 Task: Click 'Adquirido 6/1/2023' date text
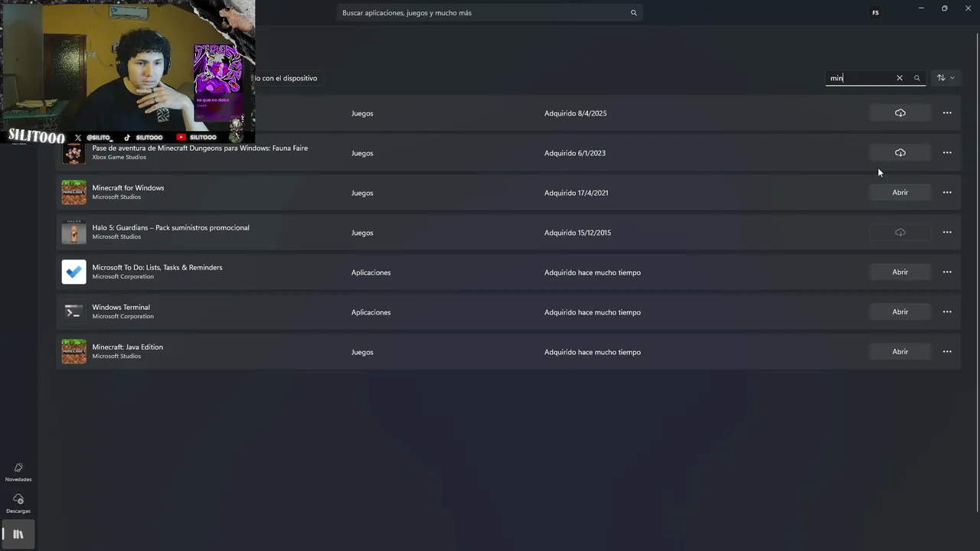(575, 153)
